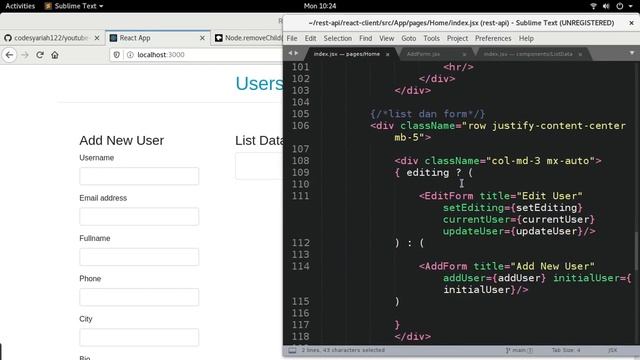Click the localhost:3000 address bar
This screenshot has width=640, height=360.
click(196, 55)
